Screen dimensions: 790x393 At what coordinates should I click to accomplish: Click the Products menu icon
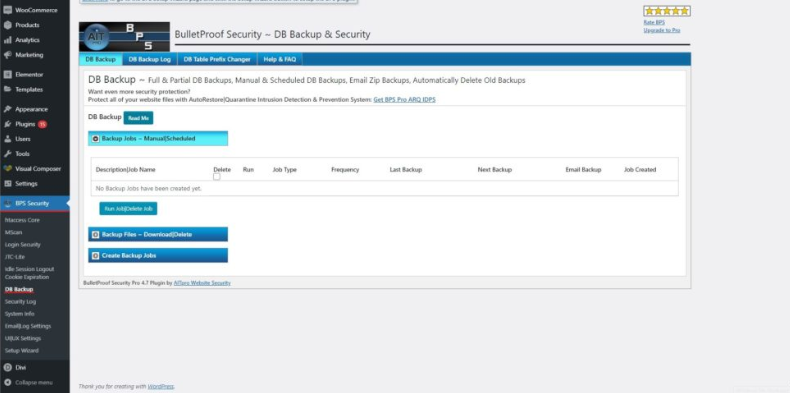[x=8, y=25]
